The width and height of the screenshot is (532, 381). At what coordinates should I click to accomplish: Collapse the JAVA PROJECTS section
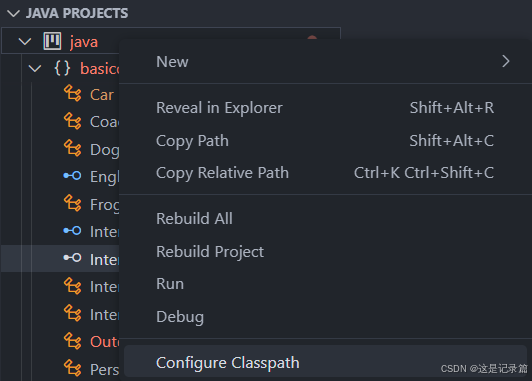[x=13, y=14]
